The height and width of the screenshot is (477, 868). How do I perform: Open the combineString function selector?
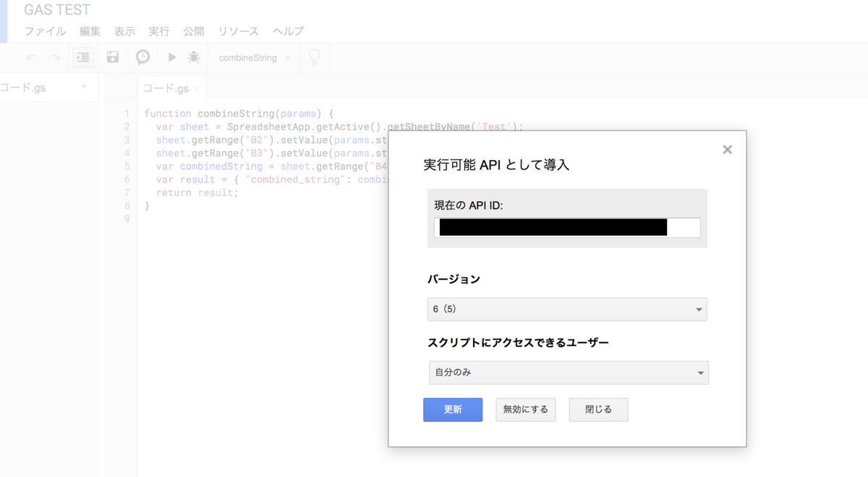tap(255, 58)
